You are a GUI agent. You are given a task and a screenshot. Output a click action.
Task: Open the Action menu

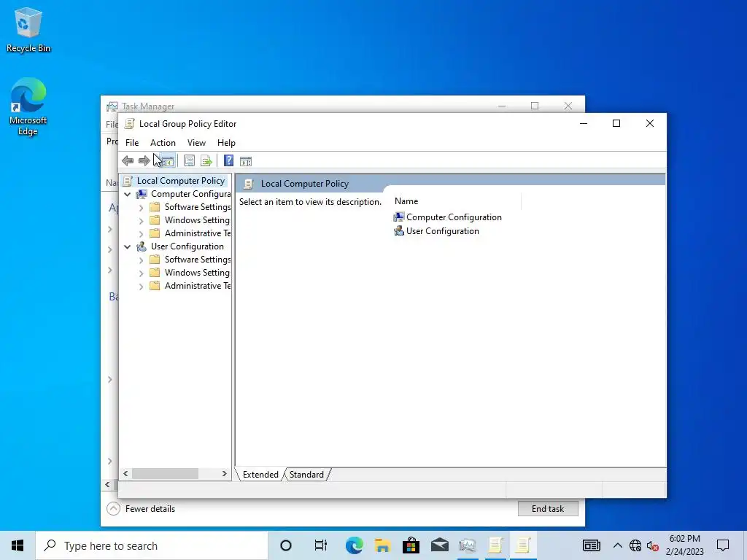click(x=163, y=143)
